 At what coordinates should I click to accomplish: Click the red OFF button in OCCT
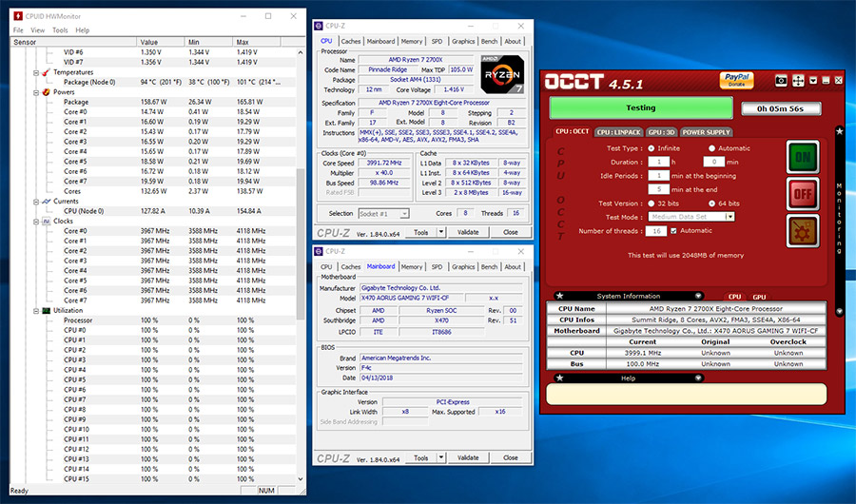803,194
